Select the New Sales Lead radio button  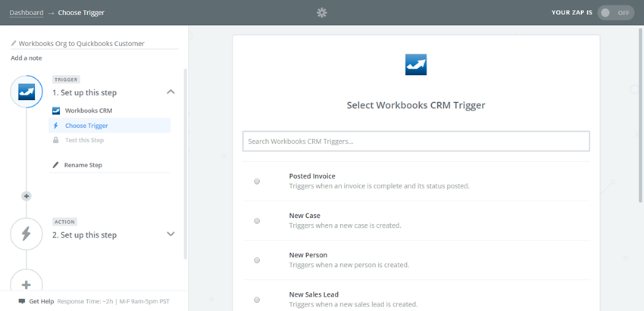257,300
